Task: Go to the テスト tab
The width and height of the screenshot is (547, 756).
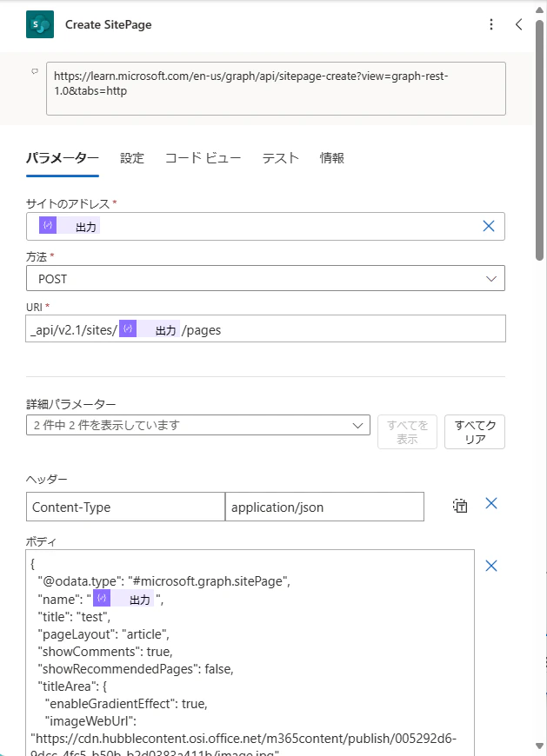Action: tap(280, 158)
